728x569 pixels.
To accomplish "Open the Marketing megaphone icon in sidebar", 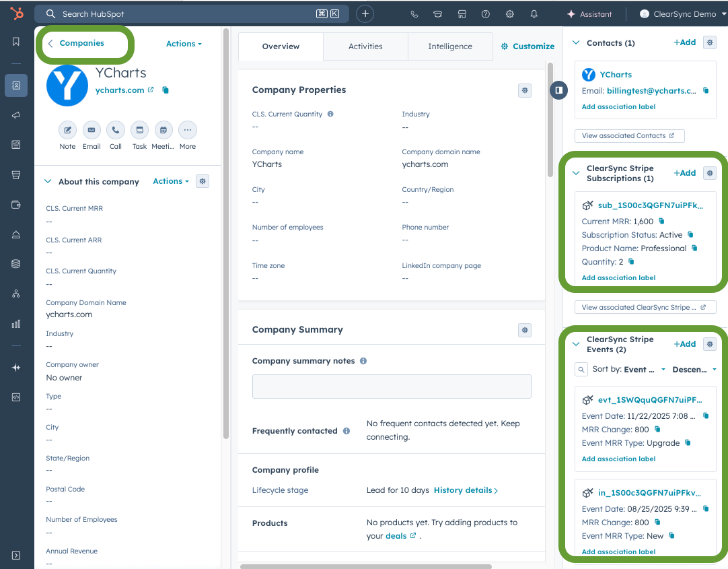I will pyautogui.click(x=15, y=115).
